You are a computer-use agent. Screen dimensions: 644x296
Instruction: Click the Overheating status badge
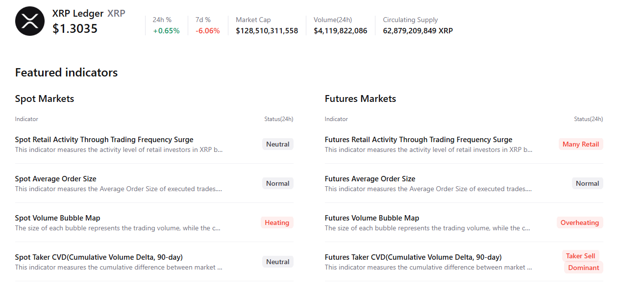coord(580,222)
